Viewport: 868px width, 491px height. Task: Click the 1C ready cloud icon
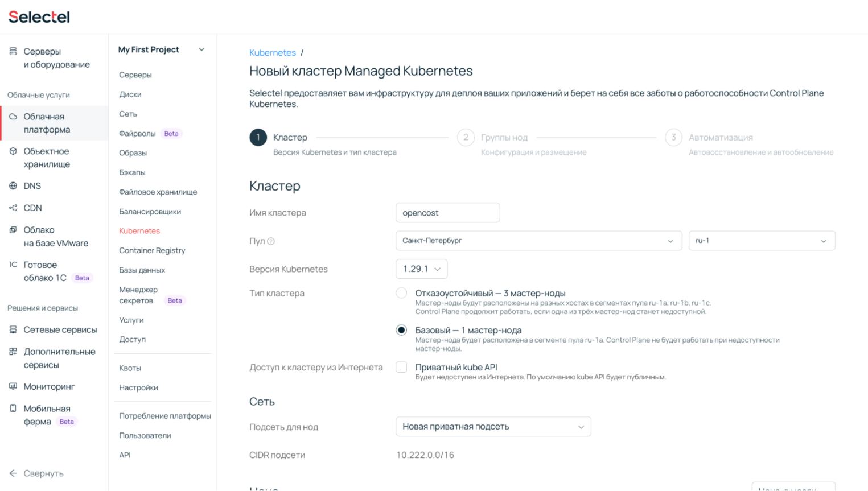13,265
